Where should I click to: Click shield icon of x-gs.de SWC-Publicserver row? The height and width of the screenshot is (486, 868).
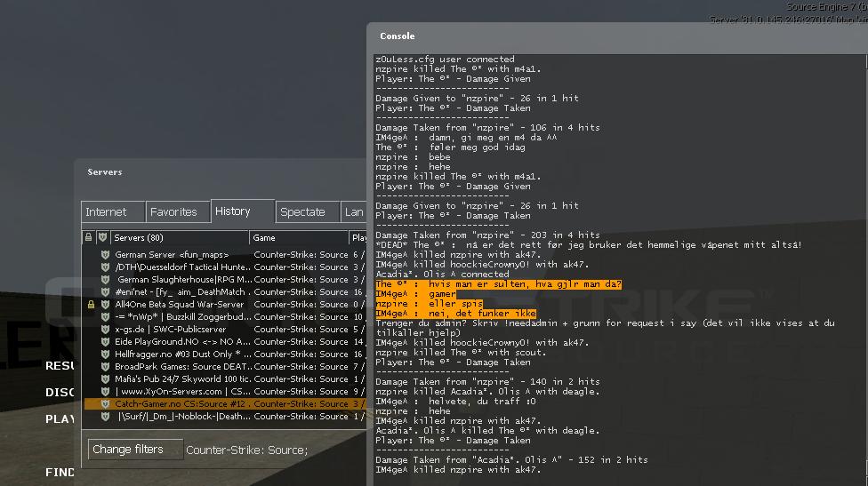point(105,330)
